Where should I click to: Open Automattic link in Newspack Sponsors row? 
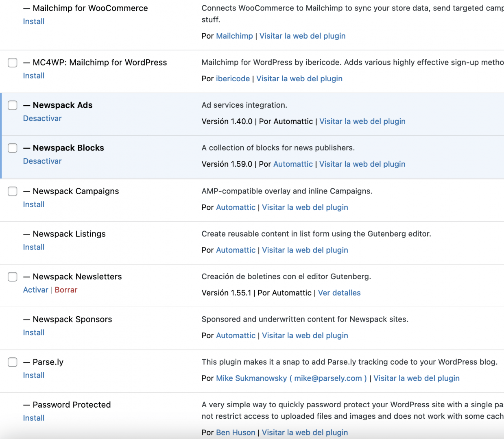tap(236, 335)
